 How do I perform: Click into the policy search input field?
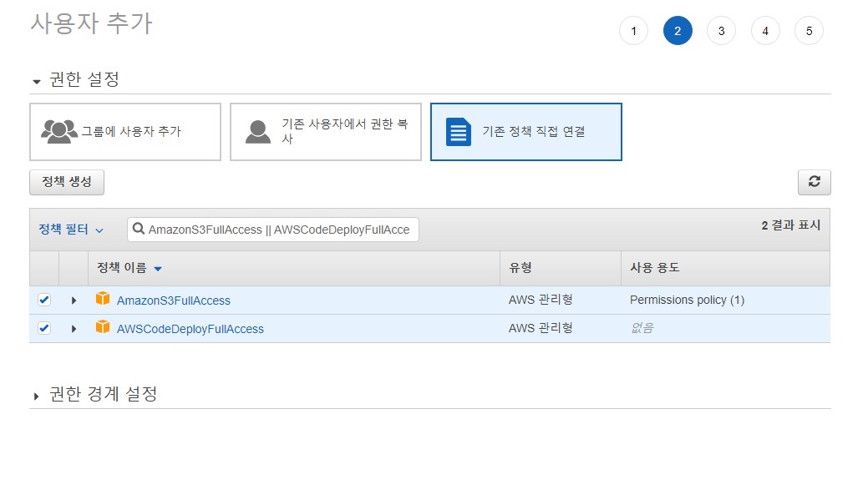280,230
